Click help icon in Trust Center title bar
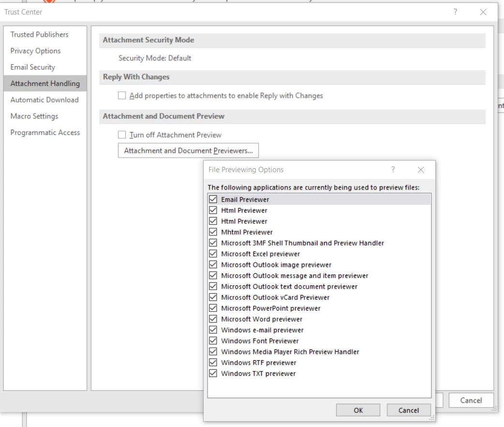This screenshot has width=504, height=427. click(x=456, y=12)
